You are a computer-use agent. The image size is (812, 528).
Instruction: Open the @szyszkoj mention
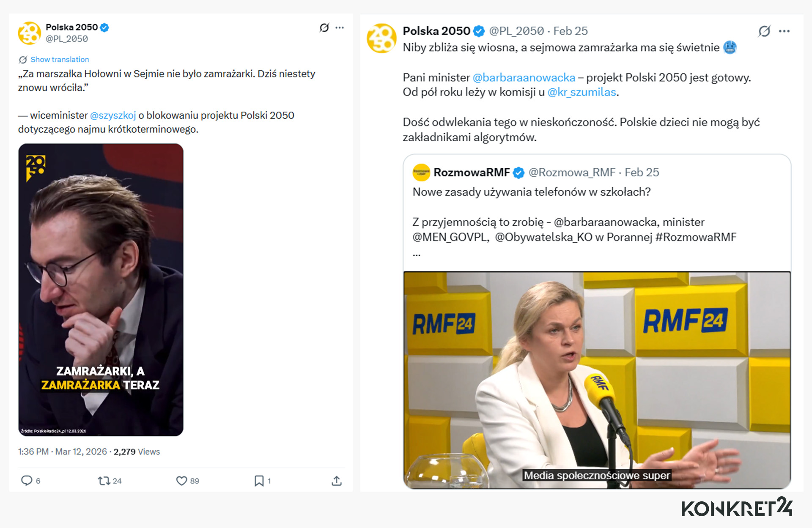113,115
